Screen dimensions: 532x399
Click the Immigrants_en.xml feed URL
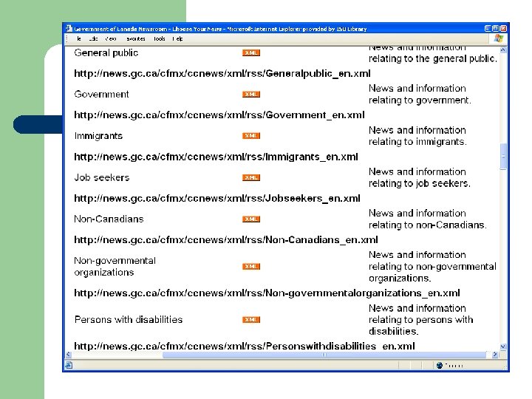tap(216, 157)
